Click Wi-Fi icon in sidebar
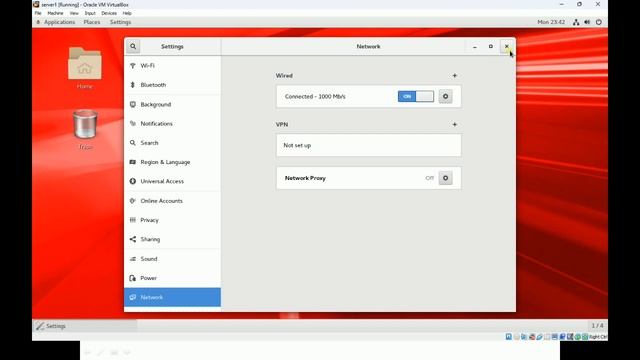The width and height of the screenshot is (640, 360). (133, 66)
